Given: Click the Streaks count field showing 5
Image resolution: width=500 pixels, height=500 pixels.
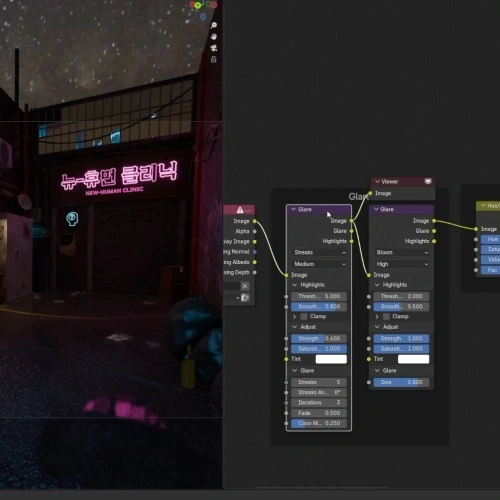Looking at the screenshot, I should coord(319,382).
